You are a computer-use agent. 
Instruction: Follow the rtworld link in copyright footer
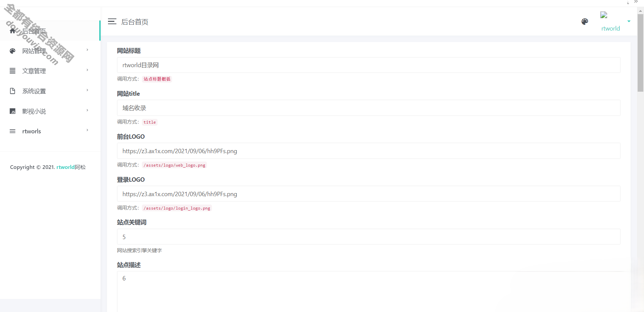65,167
